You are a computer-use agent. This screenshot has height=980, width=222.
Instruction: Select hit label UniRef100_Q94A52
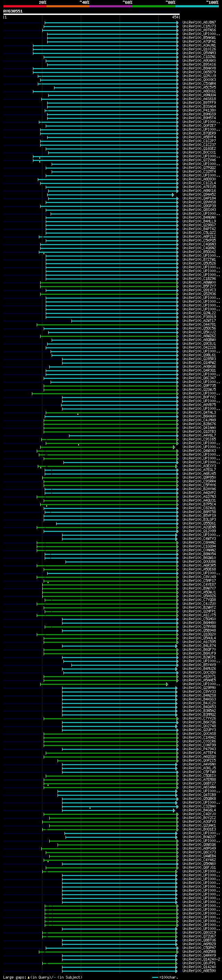tap(199, 195)
